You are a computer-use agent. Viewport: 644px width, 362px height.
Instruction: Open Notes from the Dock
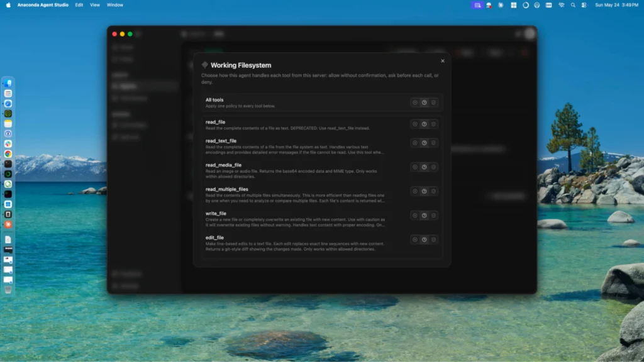tap(8, 124)
